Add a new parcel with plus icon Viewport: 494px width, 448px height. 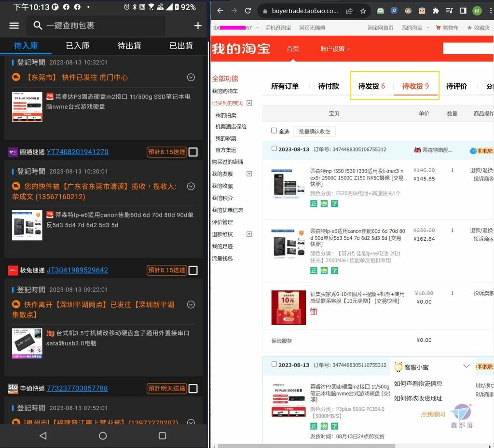[x=197, y=26]
